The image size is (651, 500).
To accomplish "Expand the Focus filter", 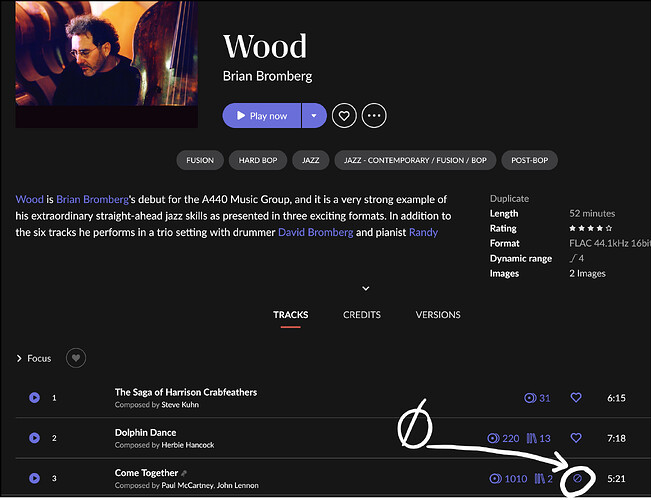I will (x=33, y=358).
